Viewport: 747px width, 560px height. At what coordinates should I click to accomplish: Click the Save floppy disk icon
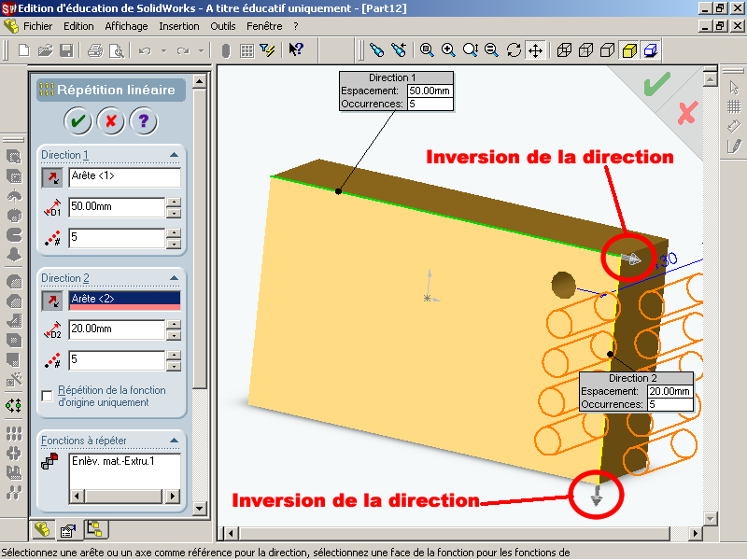point(66,50)
